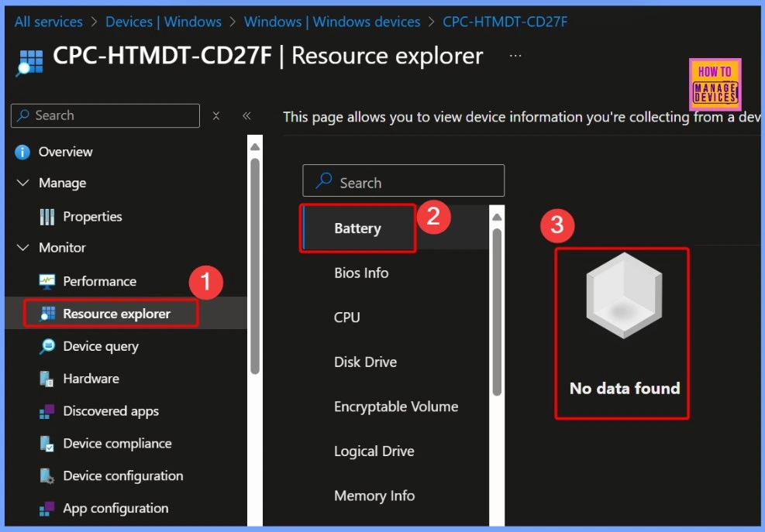Viewport: 765px width, 532px height.
Task: Go to Devices | Windows breadcrumb
Action: point(164,22)
